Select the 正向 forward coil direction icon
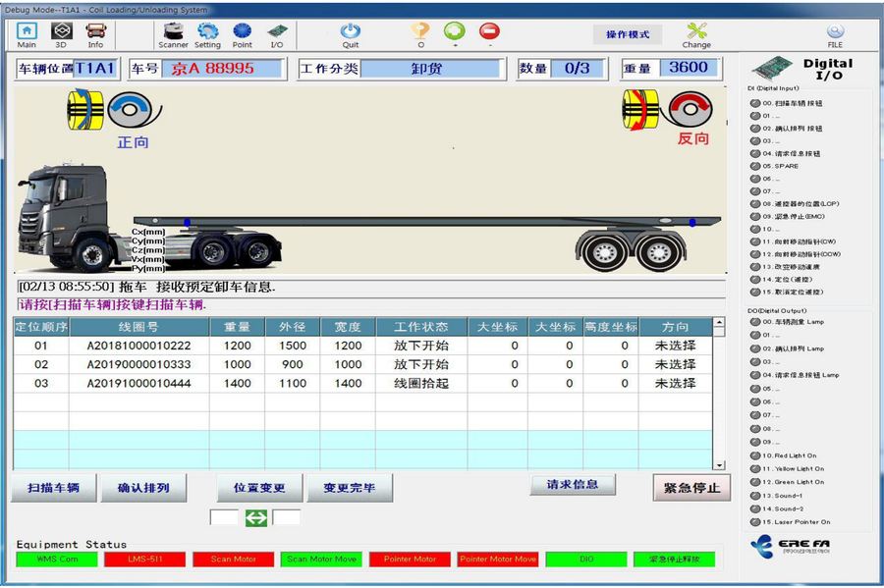This screenshot has width=884, height=588. click(115, 110)
